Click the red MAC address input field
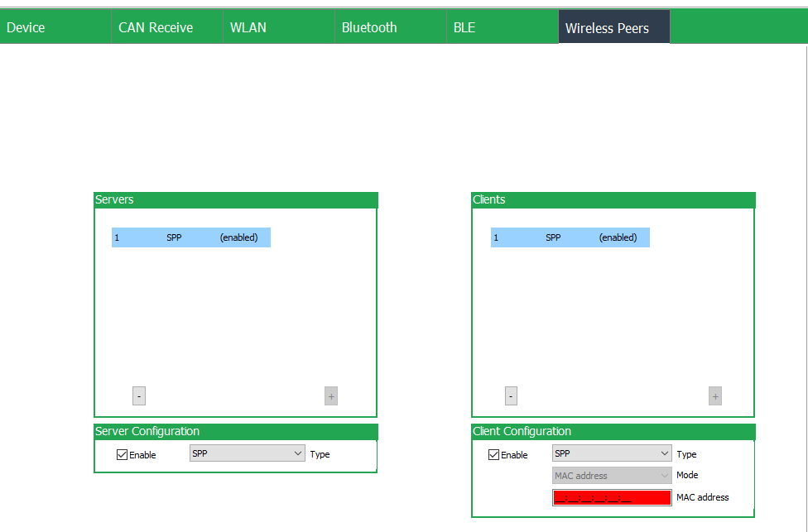The height and width of the screenshot is (532, 808). click(611, 496)
